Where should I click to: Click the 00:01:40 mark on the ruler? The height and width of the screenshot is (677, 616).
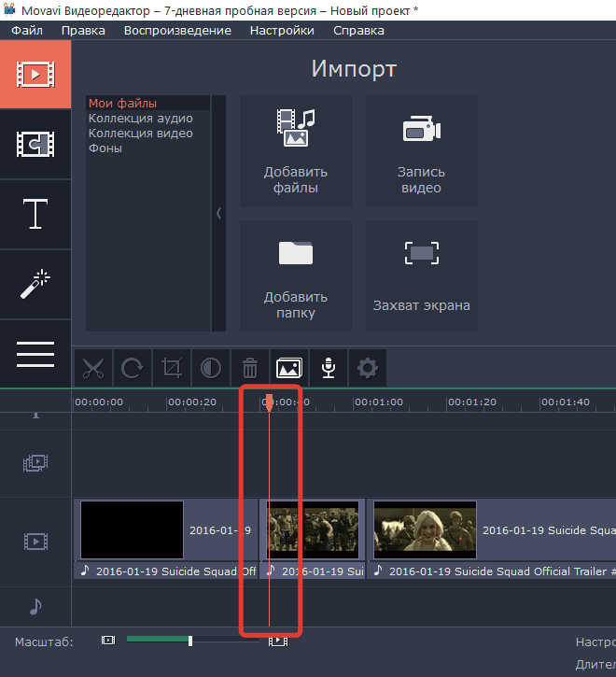(566, 402)
